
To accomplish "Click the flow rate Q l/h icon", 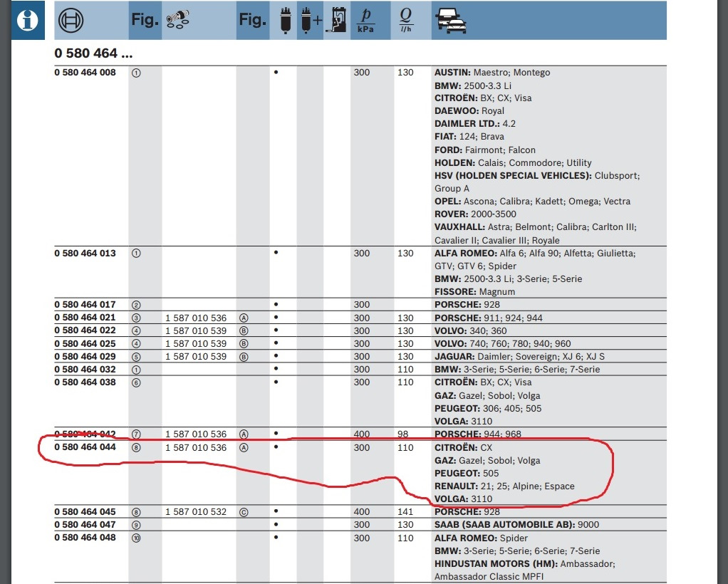I will pos(406,21).
